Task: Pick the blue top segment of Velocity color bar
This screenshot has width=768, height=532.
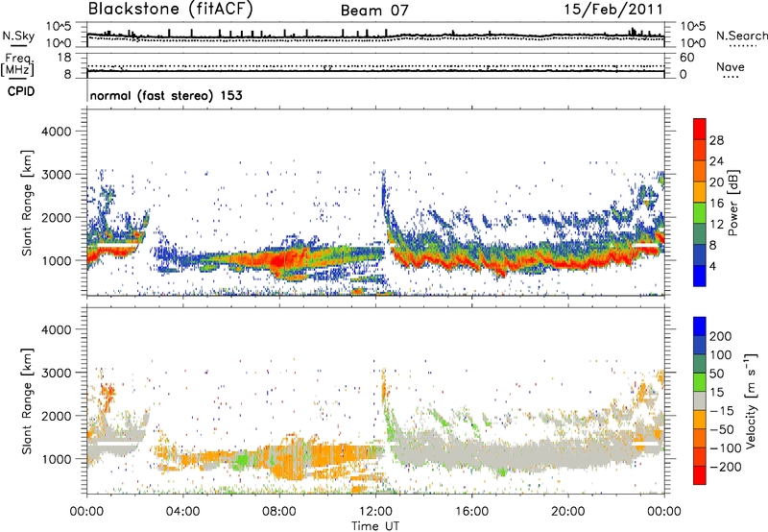Action: click(700, 326)
